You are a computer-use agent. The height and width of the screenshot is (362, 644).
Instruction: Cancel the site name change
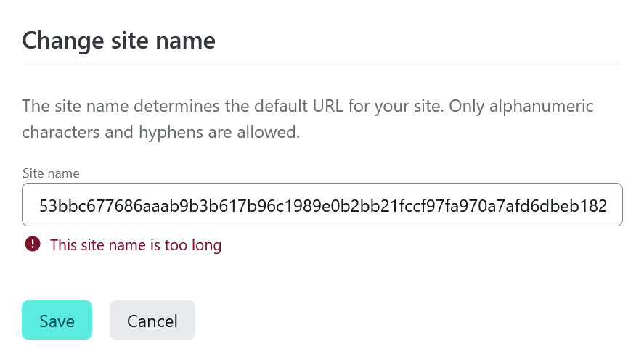(152, 320)
